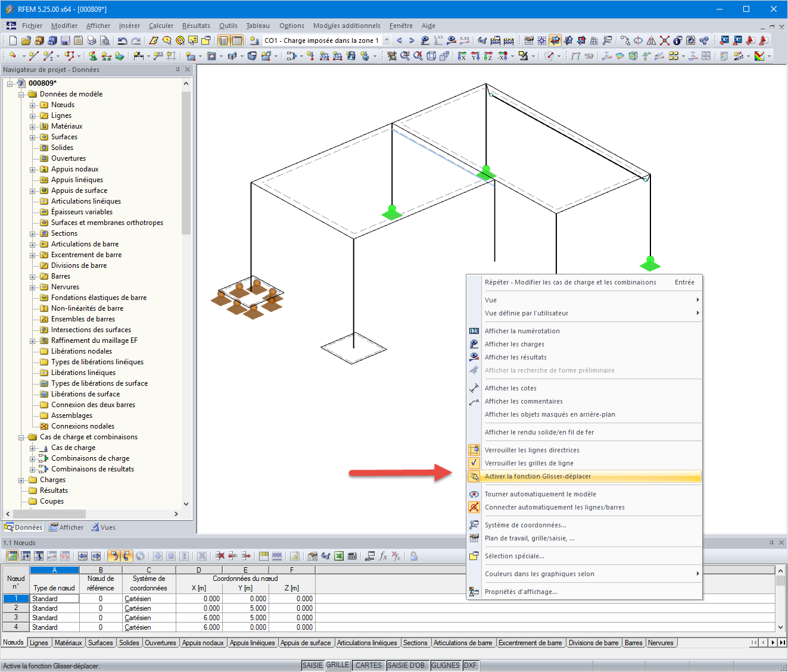Image resolution: width=788 pixels, height=672 pixels.
Task: Switch to the Afficher navigator tab
Action: tap(67, 527)
